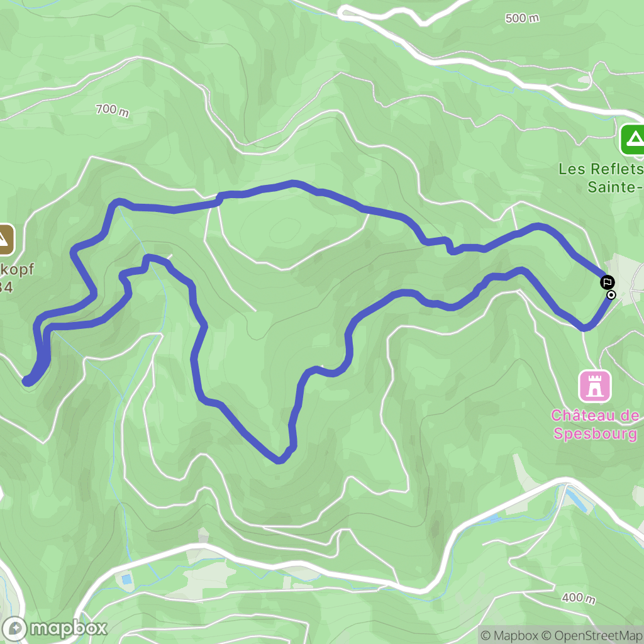Click the 400 m contour label
This screenshot has height=644, width=644.
[x=579, y=597]
